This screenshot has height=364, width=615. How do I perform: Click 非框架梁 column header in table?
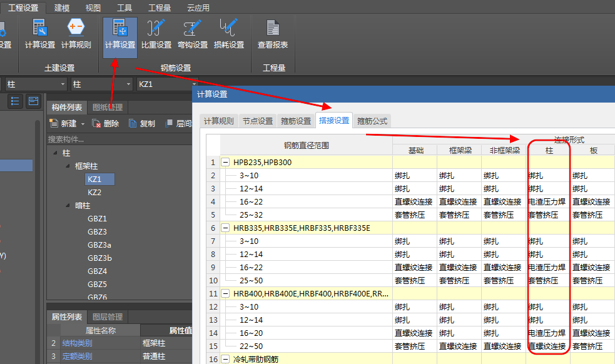(504, 150)
